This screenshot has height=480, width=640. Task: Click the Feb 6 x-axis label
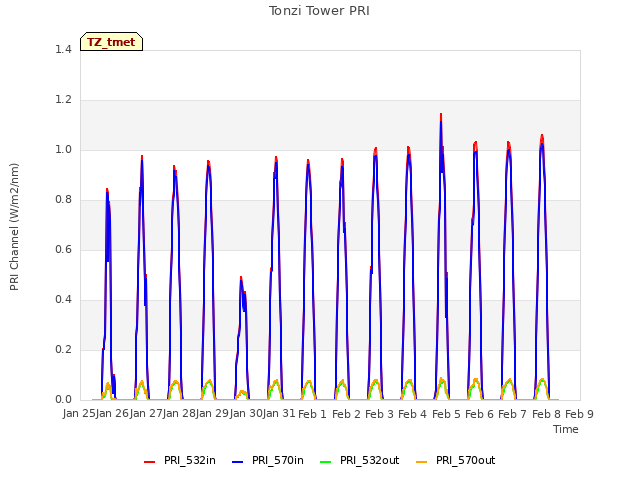point(479,414)
